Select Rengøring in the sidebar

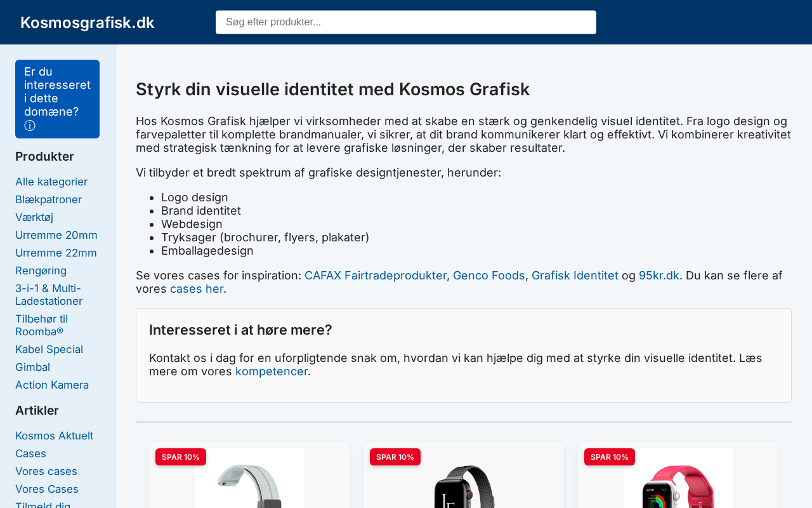[41, 271]
